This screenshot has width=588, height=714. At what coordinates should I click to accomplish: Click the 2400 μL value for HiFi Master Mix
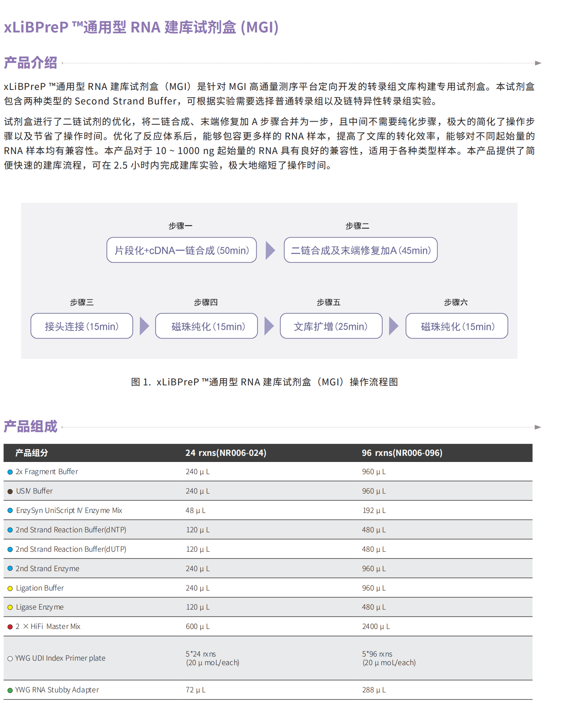tap(376, 627)
